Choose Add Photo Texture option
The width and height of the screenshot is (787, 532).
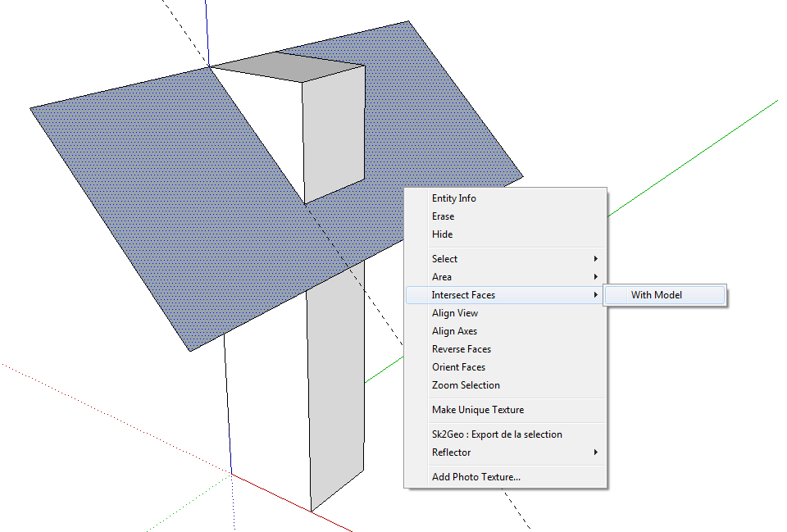506,477
